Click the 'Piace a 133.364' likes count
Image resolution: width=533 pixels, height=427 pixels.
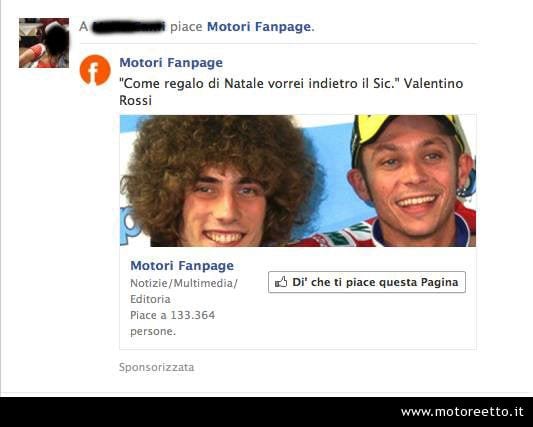(173, 315)
